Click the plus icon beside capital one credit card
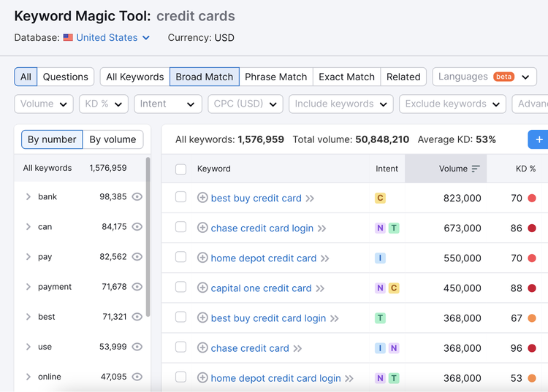Screen dimensions: 548x392 [x=202, y=288]
